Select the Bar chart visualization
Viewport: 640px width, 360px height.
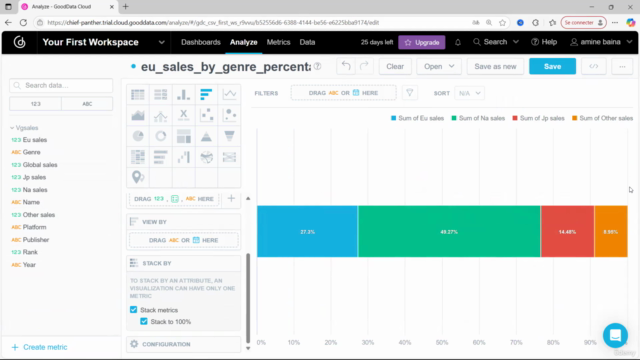(207, 94)
